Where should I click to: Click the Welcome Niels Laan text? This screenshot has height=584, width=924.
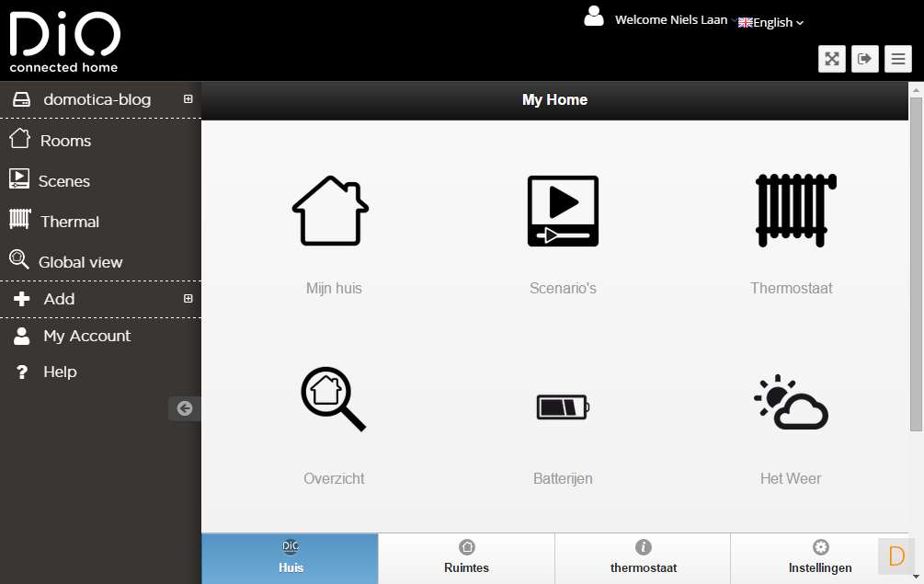point(671,20)
